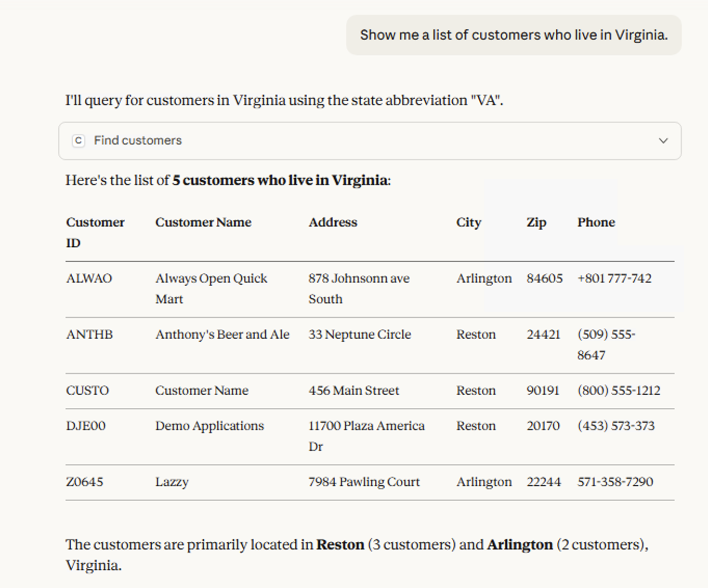Click the bold Reston text in summary
The height and width of the screenshot is (588, 708).
(x=340, y=544)
